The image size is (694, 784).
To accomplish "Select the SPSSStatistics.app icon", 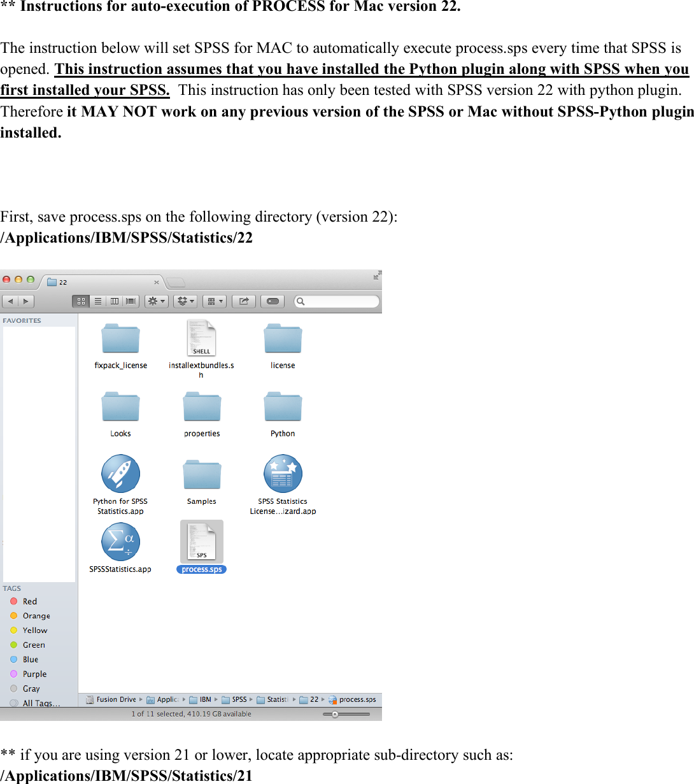I will click(x=120, y=541).
